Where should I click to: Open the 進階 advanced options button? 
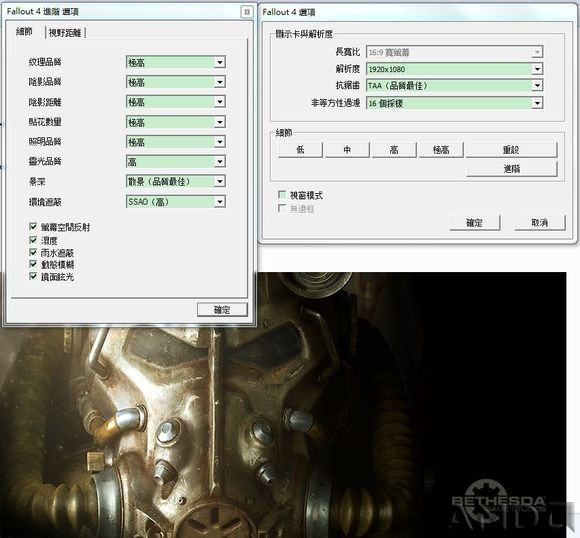pyautogui.click(x=512, y=169)
